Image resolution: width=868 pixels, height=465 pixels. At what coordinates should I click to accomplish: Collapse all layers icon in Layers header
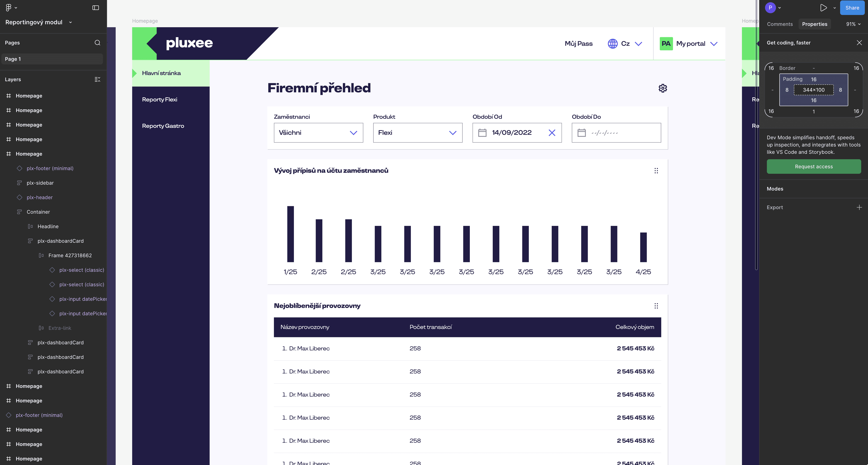97,80
